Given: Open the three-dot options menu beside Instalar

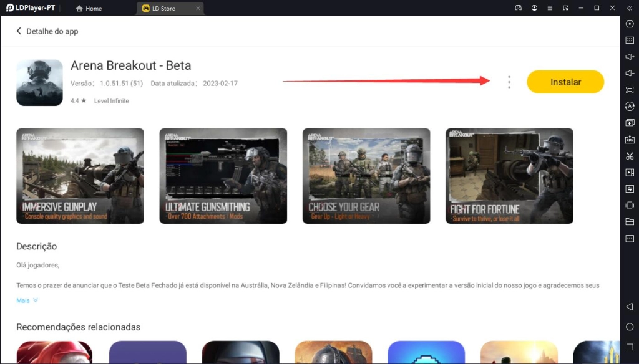Looking at the screenshot, I should [x=509, y=82].
